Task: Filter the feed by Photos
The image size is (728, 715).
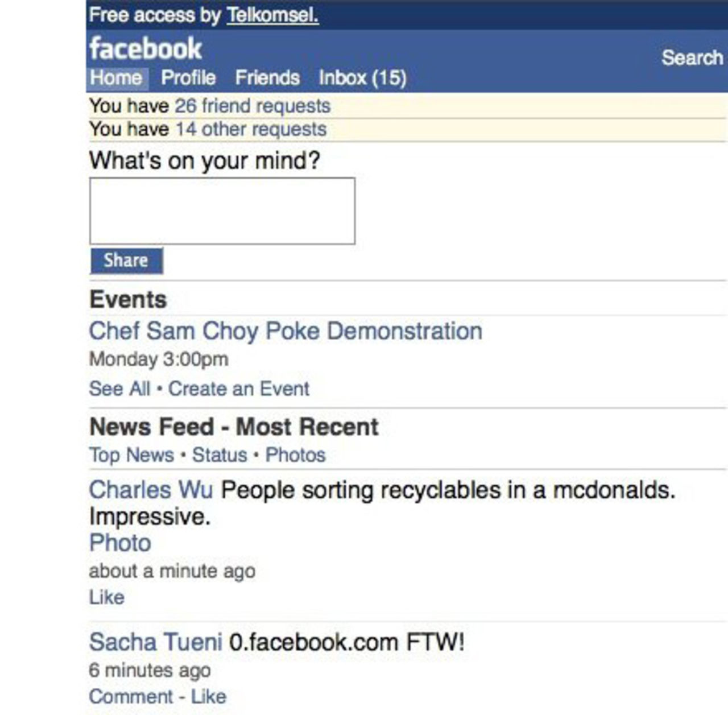Action: point(296,454)
